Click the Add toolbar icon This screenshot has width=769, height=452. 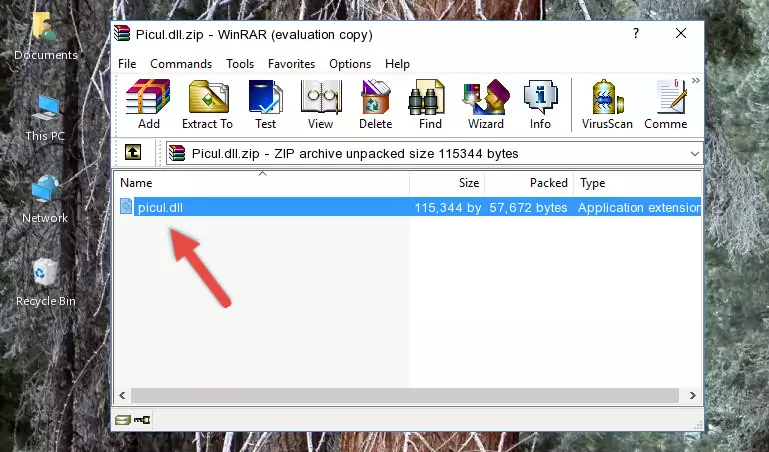pos(148,104)
